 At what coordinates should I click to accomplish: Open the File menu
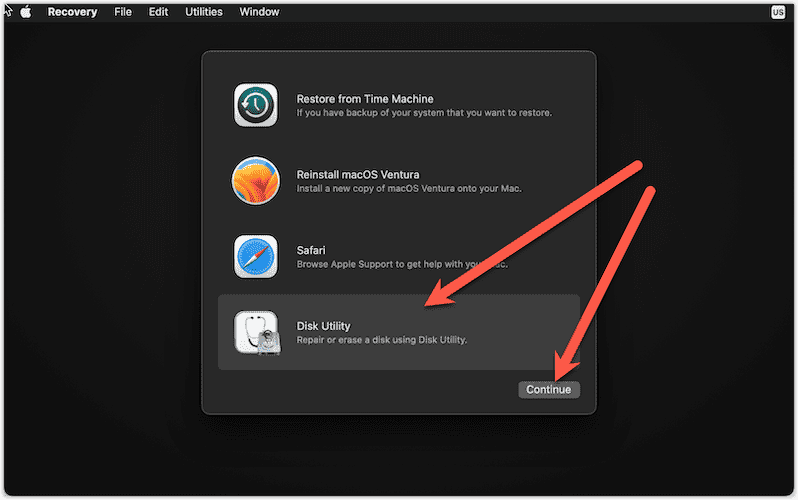pyautogui.click(x=123, y=12)
